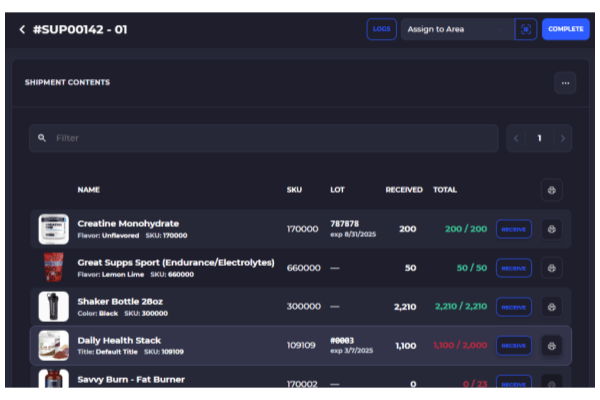Image resolution: width=600 pixels, height=400 pixels.
Task: Click expiry date exp 8/31/2025
Action: 353,234
